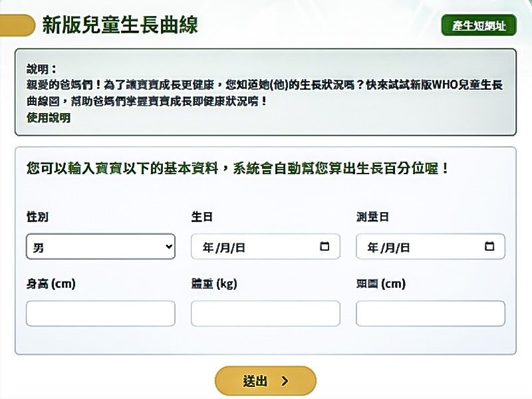Open the measurement date calendar icon
This screenshot has width=532, height=399.
[489, 246]
